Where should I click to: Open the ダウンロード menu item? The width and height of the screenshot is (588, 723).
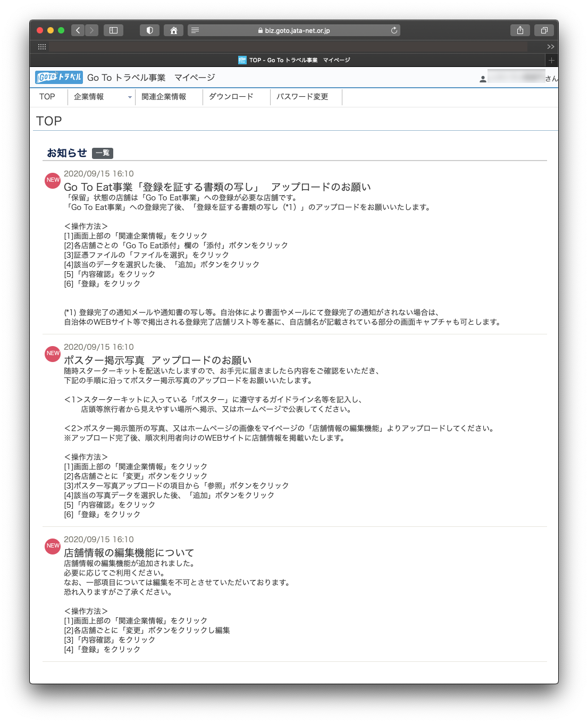[231, 97]
